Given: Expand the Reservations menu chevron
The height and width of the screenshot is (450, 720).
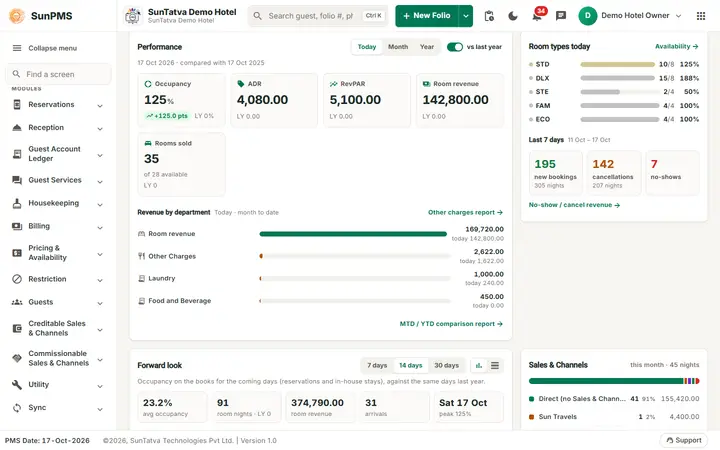Looking at the screenshot, I should [x=100, y=106].
